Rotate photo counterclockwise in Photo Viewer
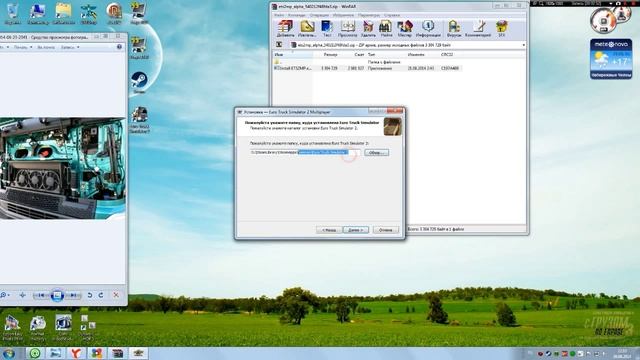This screenshot has width=640, height=360. [x=90, y=295]
